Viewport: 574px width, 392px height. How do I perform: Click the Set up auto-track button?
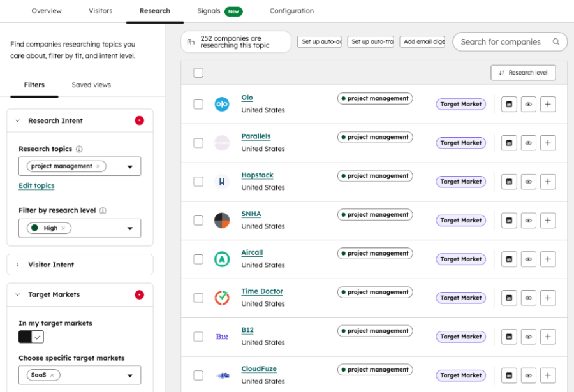(371, 41)
